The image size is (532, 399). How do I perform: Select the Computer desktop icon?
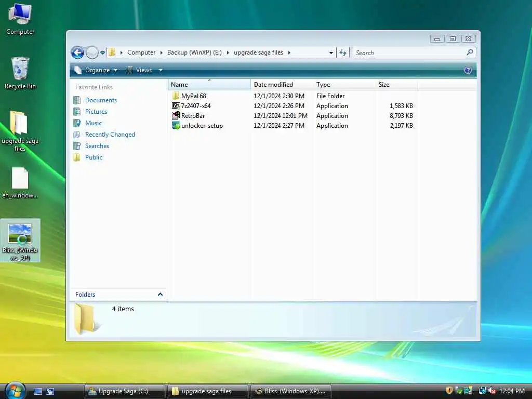20,19
